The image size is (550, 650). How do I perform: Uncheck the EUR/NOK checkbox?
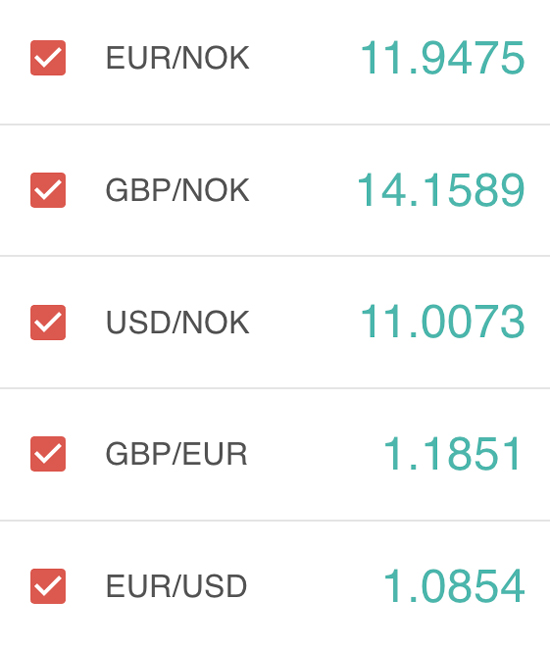[48, 58]
